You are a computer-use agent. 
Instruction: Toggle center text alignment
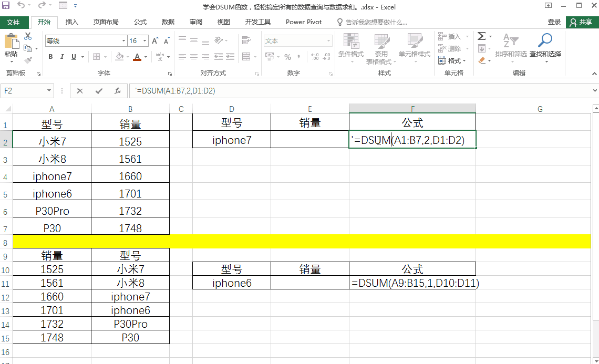click(194, 57)
